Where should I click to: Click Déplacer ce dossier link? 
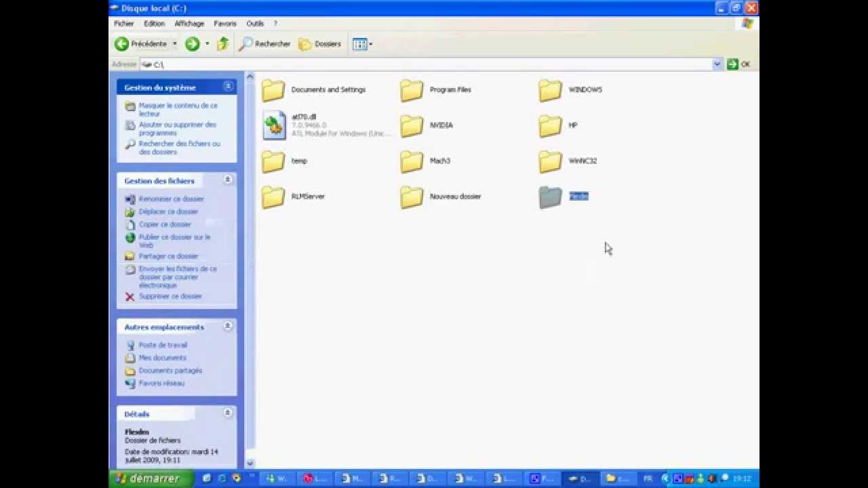tap(168, 212)
